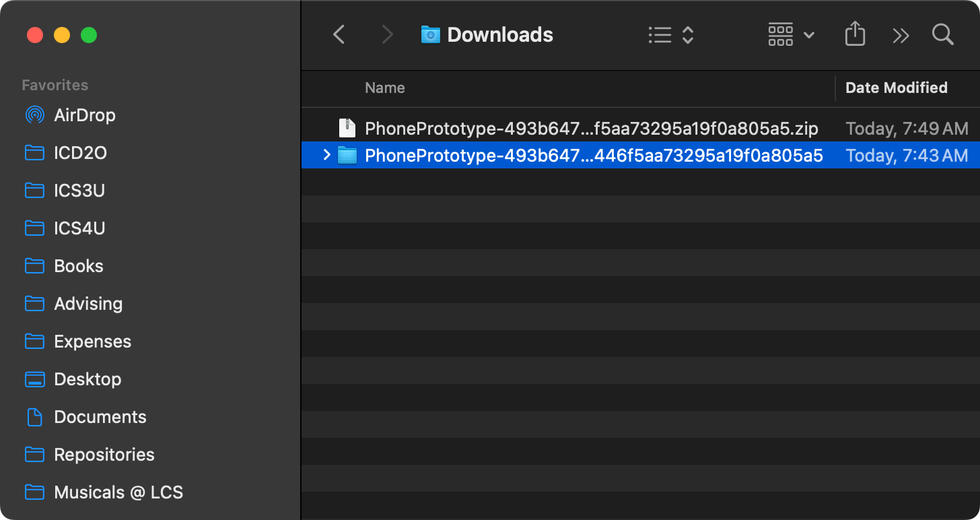The width and height of the screenshot is (980, 520).
Task: Open the ICD2O folder in the sidebar
Action: coord(80,152)
